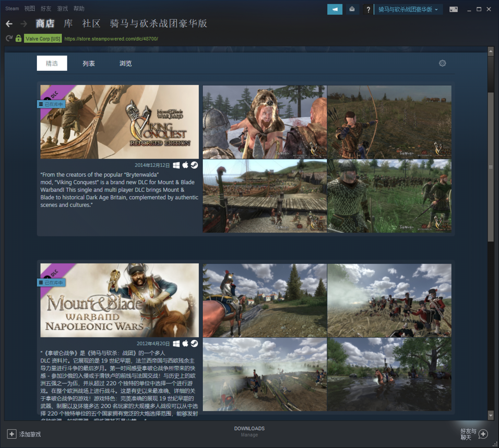Open the Napoleonic Wars banner image

point(120,301)
